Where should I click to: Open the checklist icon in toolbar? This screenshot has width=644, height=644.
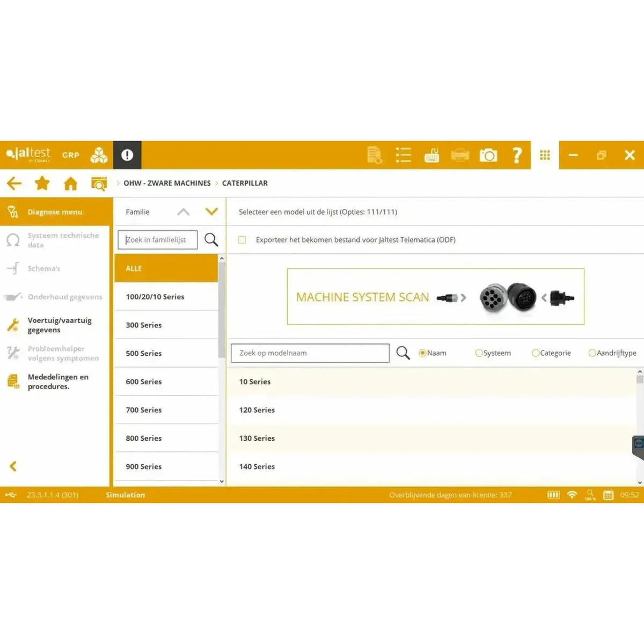pyautogui.click(x=403, y=155)
